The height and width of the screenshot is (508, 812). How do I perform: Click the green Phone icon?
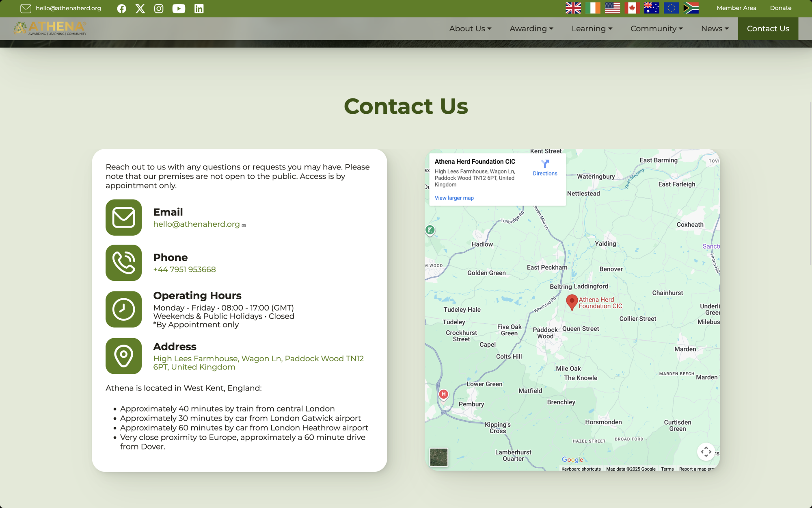124,263
